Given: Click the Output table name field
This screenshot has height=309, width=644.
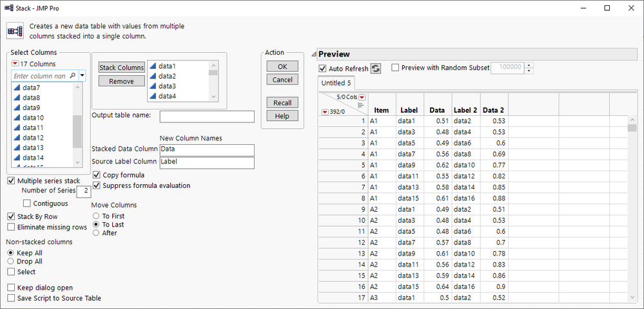Looking at the screenshot, I should tap(206, 117).
